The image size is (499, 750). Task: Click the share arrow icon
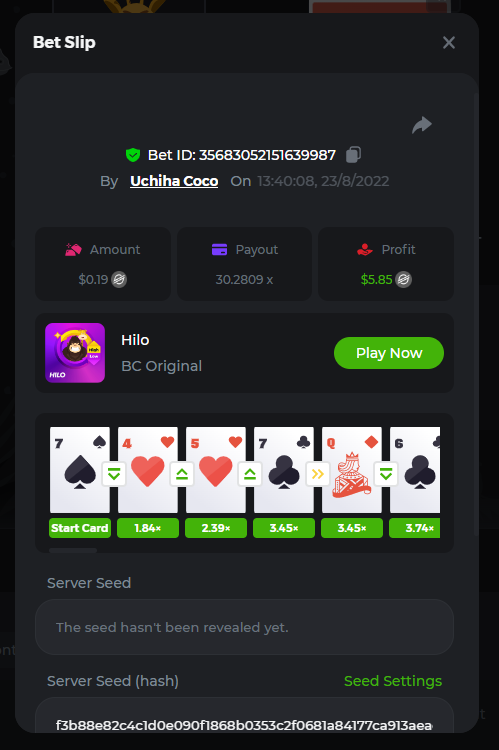point(422,125)
